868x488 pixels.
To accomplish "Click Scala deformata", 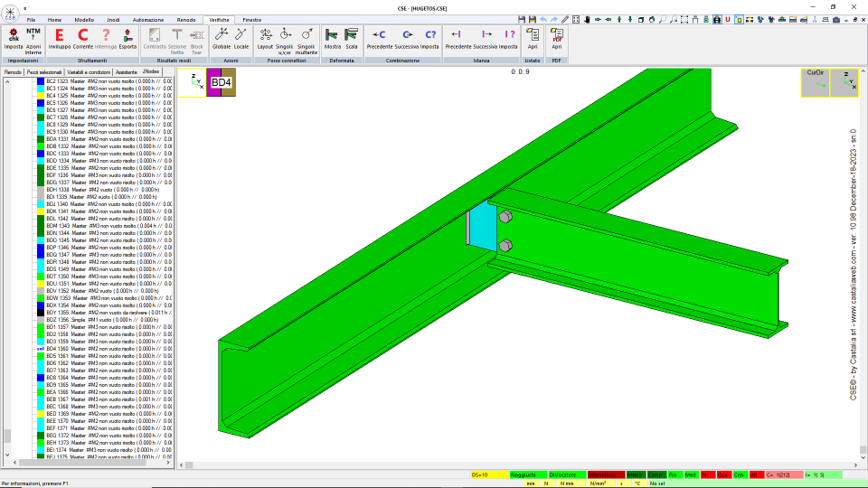I will tap(352, 39).
